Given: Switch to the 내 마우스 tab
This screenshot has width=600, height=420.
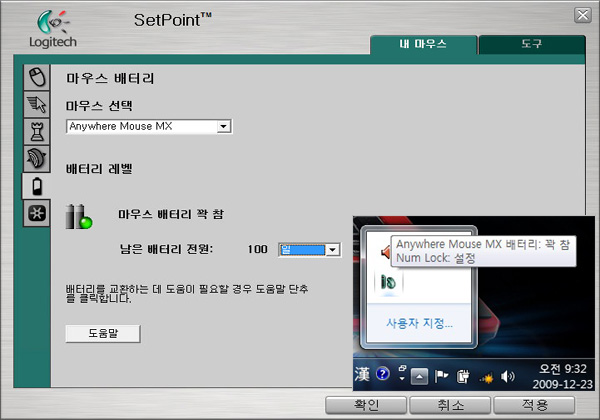Looking at the screenshot, I should tap(423, 44).
